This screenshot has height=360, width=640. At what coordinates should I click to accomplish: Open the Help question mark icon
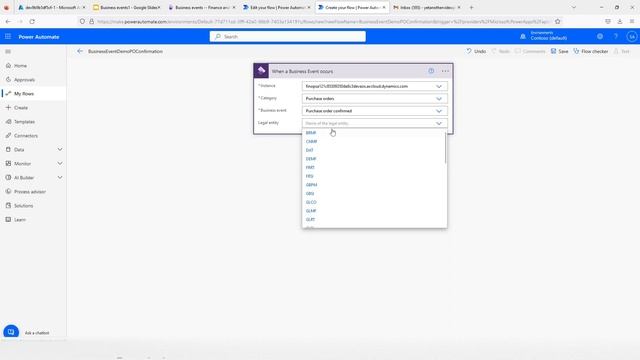(616, 36)
